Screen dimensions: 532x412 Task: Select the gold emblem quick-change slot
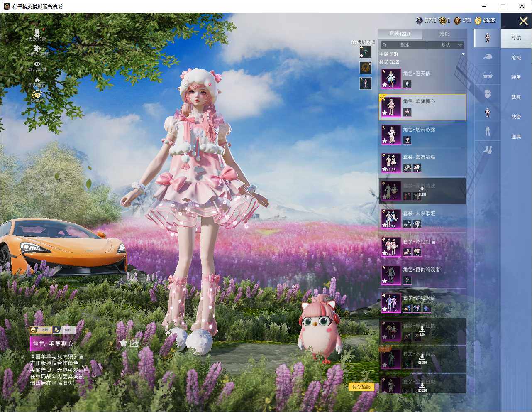(x=365, y=68)
